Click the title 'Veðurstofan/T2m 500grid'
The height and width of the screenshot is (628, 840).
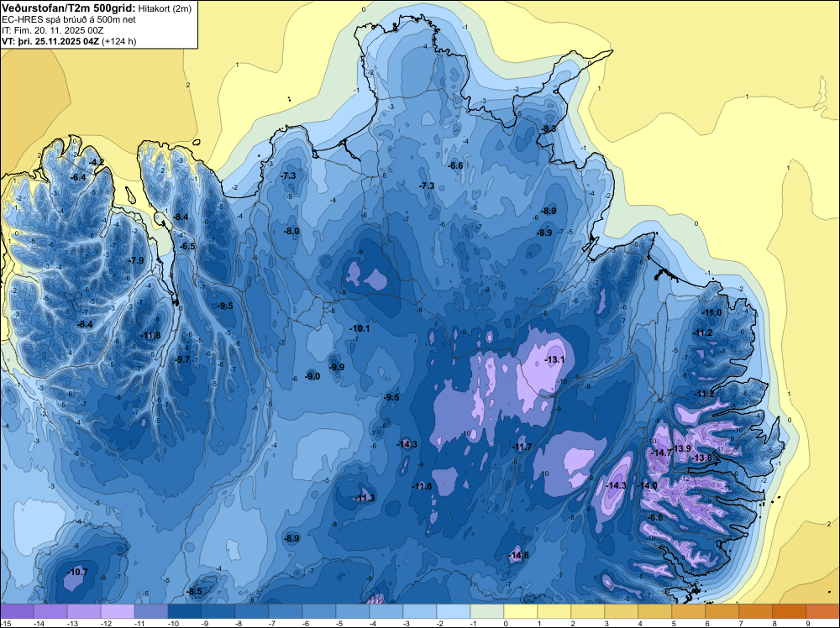tap(68, 8)
